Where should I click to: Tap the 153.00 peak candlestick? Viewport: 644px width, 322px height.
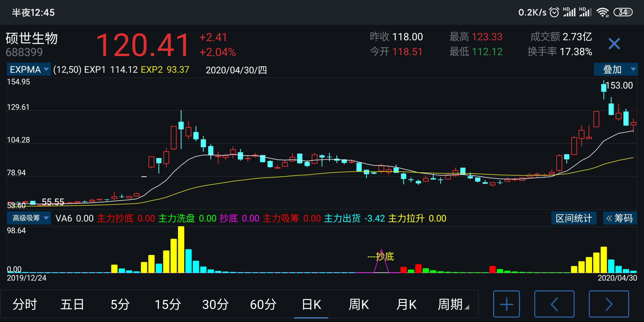click(604, 87)
